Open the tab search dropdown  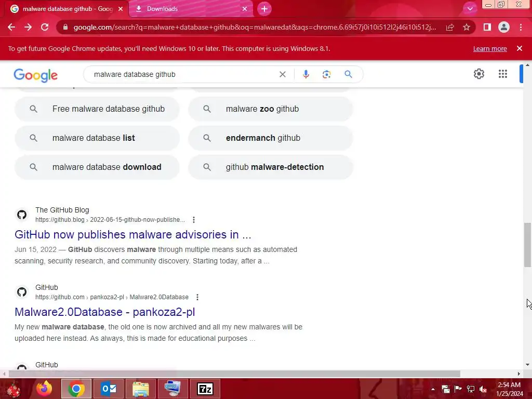point(470,9)
